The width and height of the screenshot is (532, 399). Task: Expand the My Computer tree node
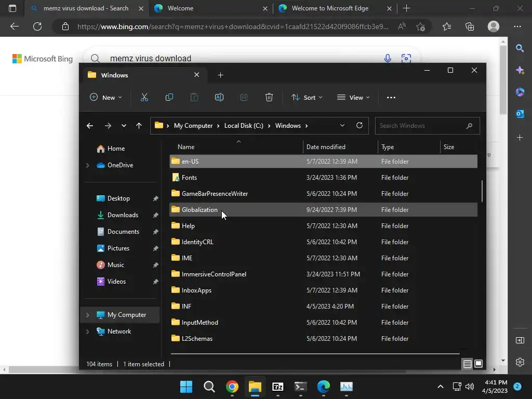click(87, 315)
